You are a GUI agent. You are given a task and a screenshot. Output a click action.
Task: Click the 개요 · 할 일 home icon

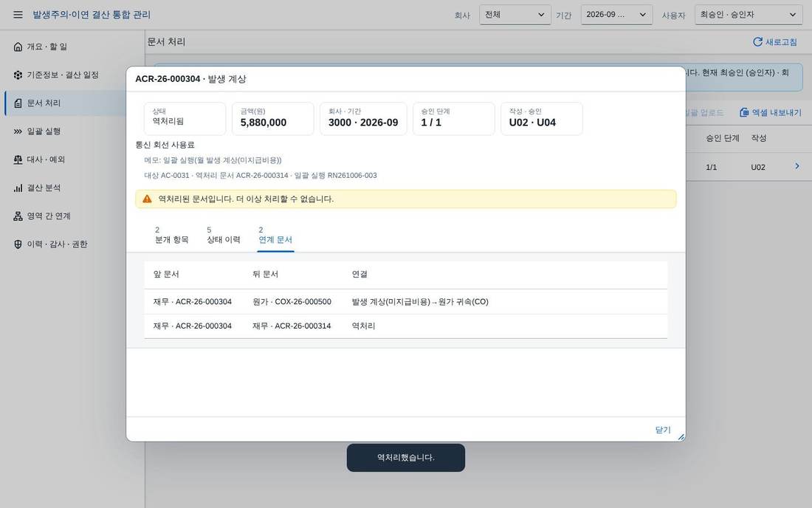[x=18, y=47]
